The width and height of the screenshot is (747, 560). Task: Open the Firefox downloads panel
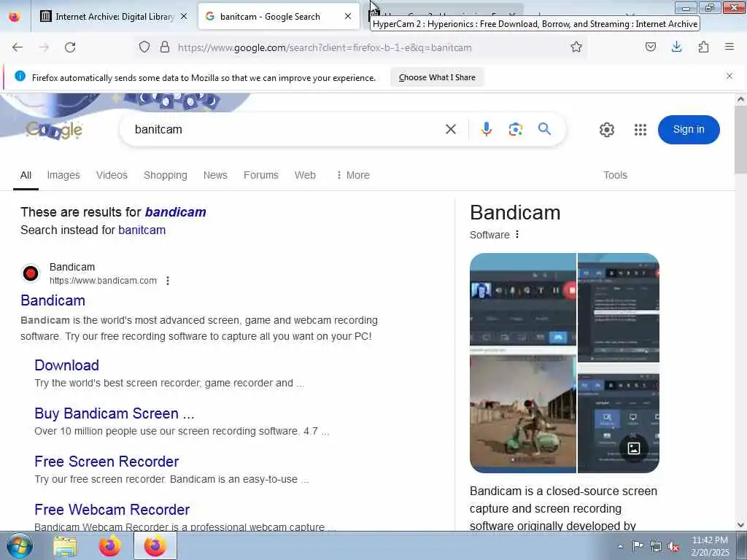pyautogui.click(x=676, y=47)
